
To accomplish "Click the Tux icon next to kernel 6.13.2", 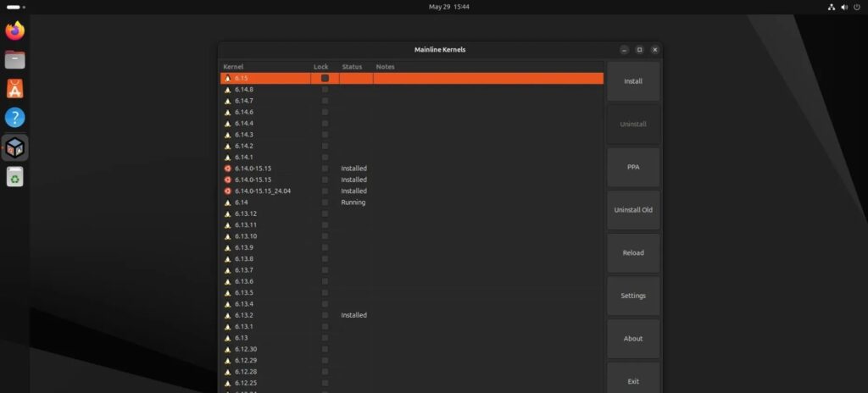I will pos(227,315).
